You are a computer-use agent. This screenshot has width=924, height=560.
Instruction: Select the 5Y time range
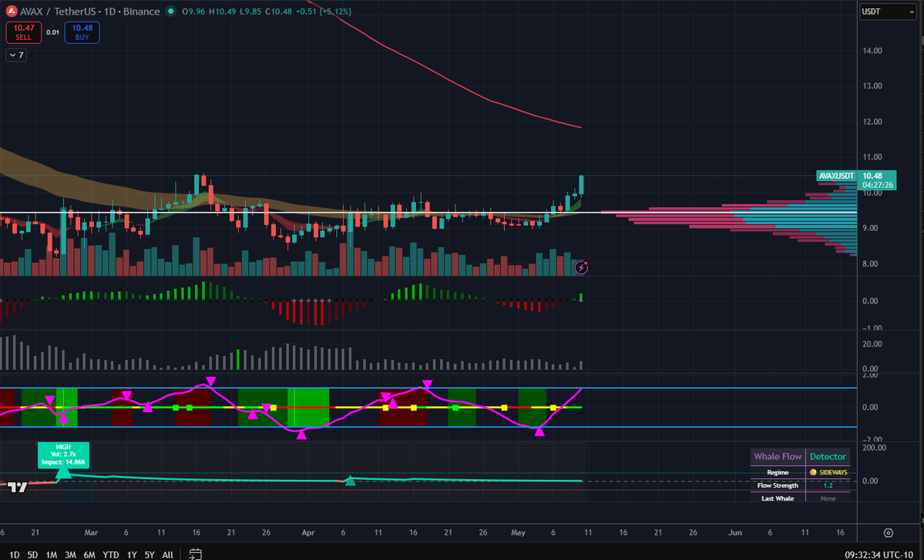149,555
